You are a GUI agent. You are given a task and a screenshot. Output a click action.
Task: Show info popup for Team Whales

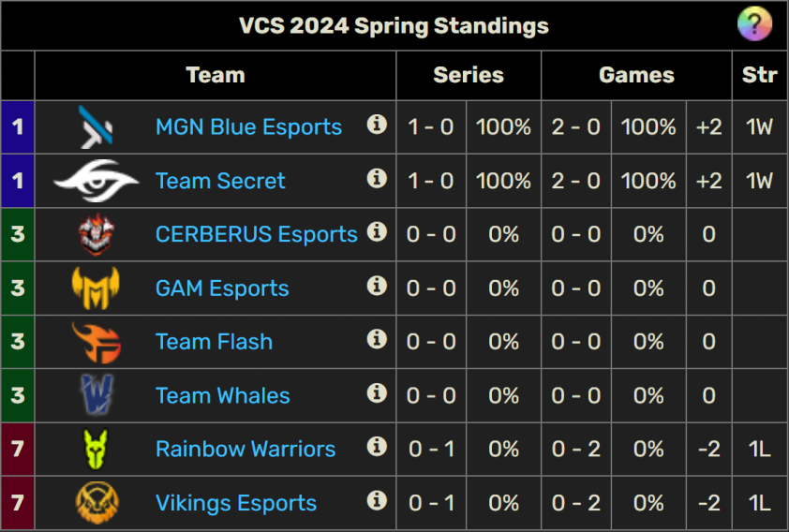click(377, 392)
